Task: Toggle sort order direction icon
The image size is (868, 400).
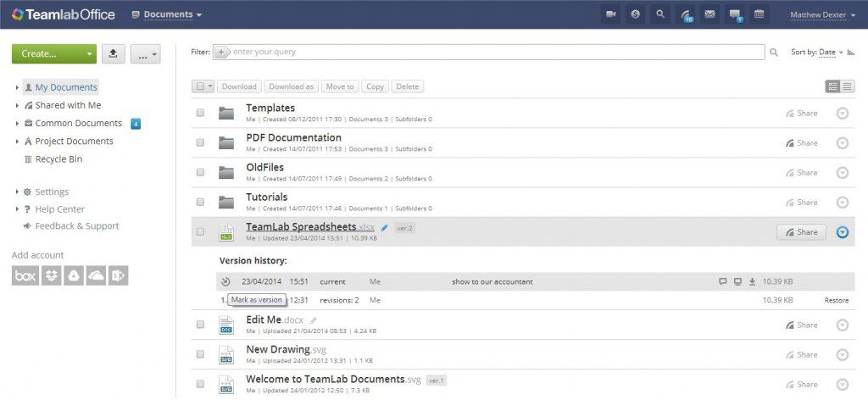Action: [x=850, y=52]
